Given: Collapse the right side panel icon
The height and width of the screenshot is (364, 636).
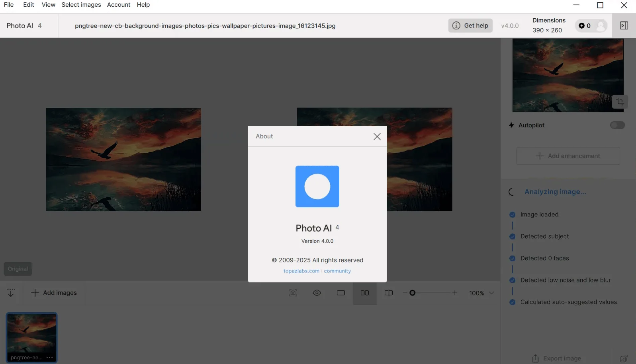Looking at the screenshot, I should [624, 26].
